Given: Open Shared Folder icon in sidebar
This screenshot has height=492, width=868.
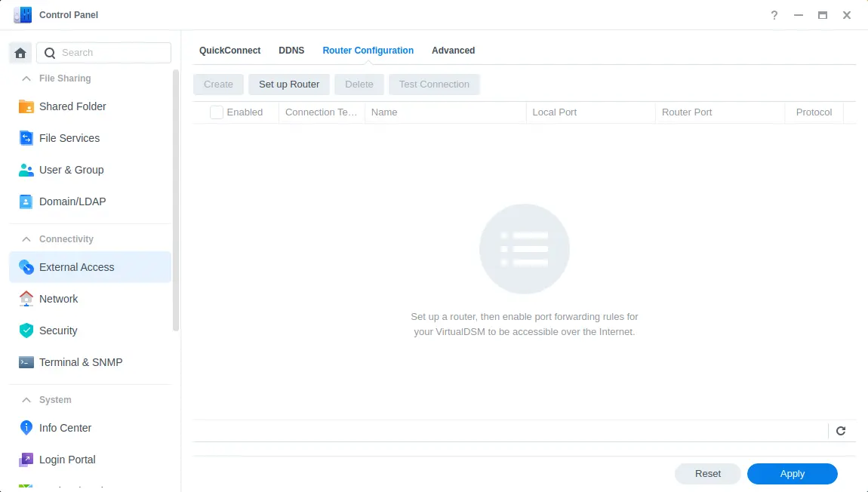Looking at the screenshot, I should [26, 106].
